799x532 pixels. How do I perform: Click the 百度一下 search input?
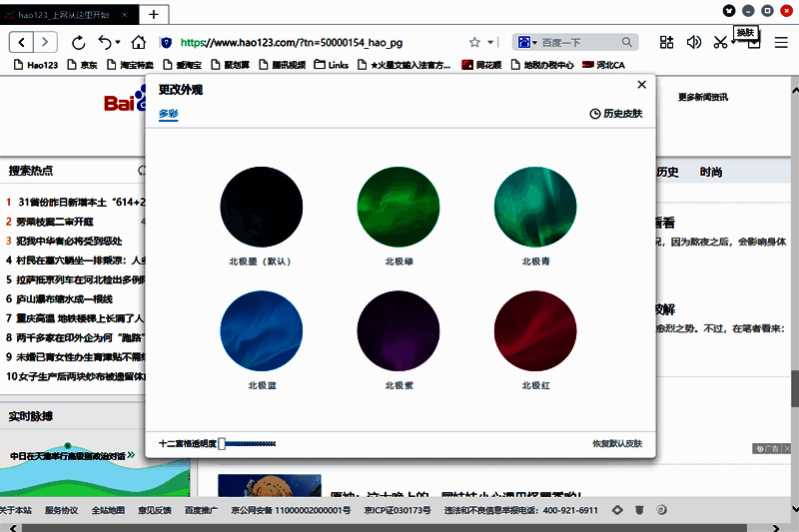click(580, 42)
